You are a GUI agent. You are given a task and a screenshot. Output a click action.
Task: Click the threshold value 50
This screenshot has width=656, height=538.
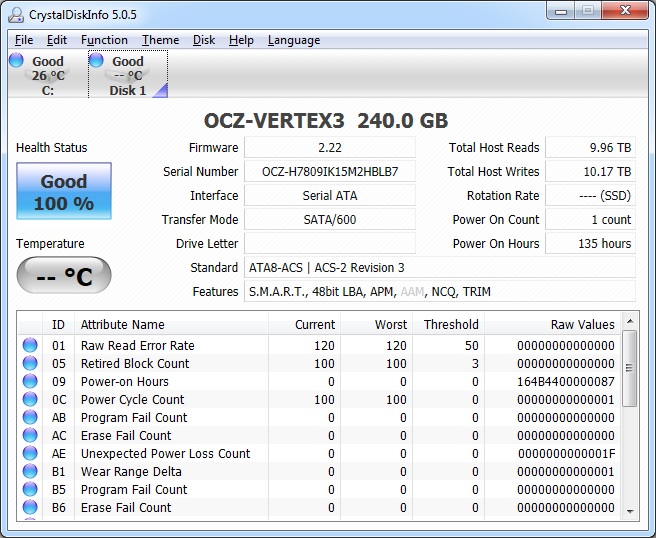[x=472, y=346]
